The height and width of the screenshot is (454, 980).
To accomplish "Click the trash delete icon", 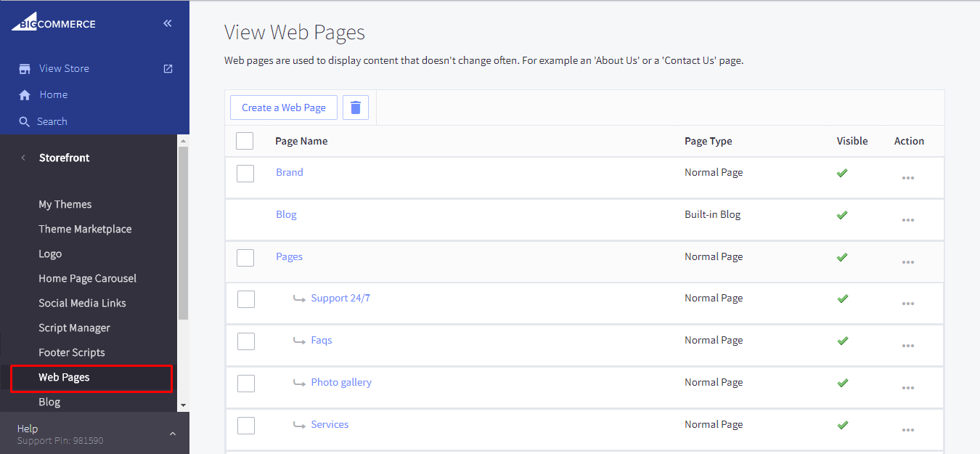I will pos(356,108).
